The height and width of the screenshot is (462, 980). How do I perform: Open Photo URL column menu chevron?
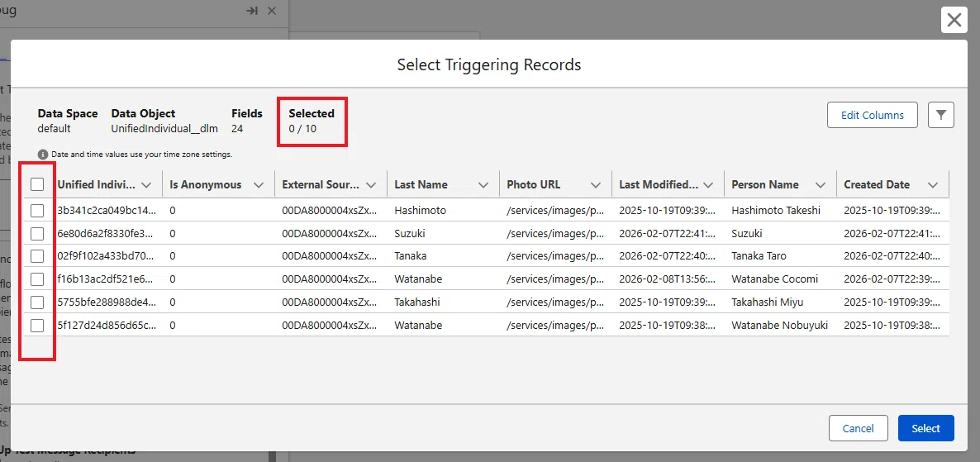click(596, 185)
